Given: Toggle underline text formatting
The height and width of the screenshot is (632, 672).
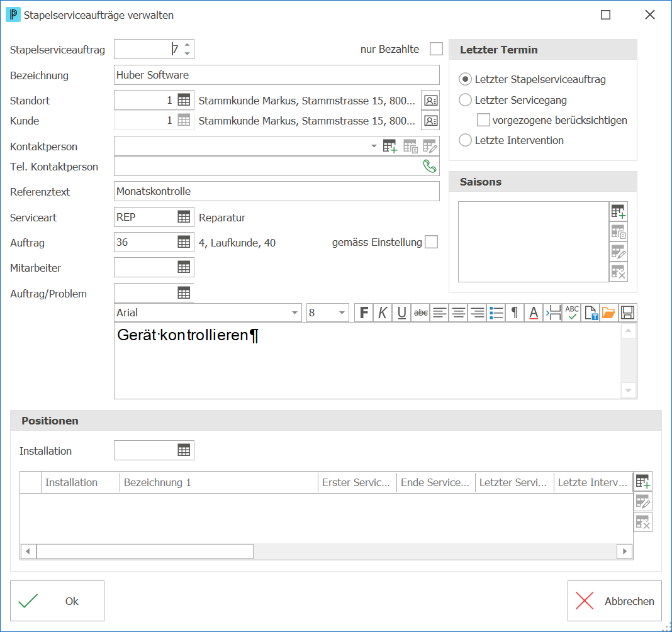Looking at the screenshot, I should click(401, 313).
